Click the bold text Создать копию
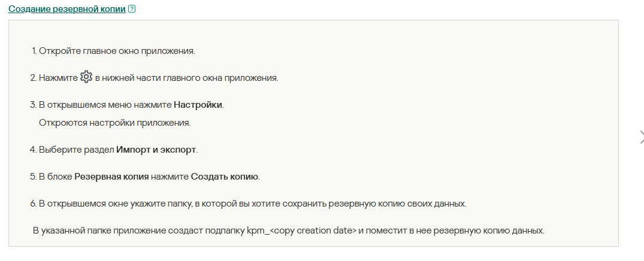Image resolution: width=644 pixels, height=261 pixels. [225, 177]
